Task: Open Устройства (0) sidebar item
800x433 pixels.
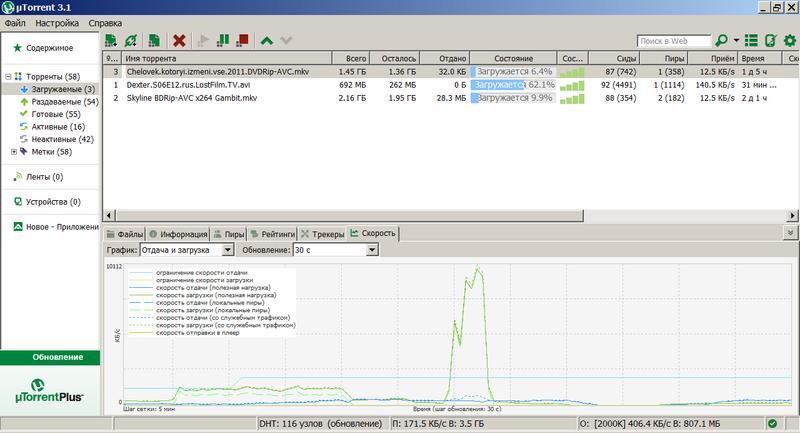Action: coord(53,202)
